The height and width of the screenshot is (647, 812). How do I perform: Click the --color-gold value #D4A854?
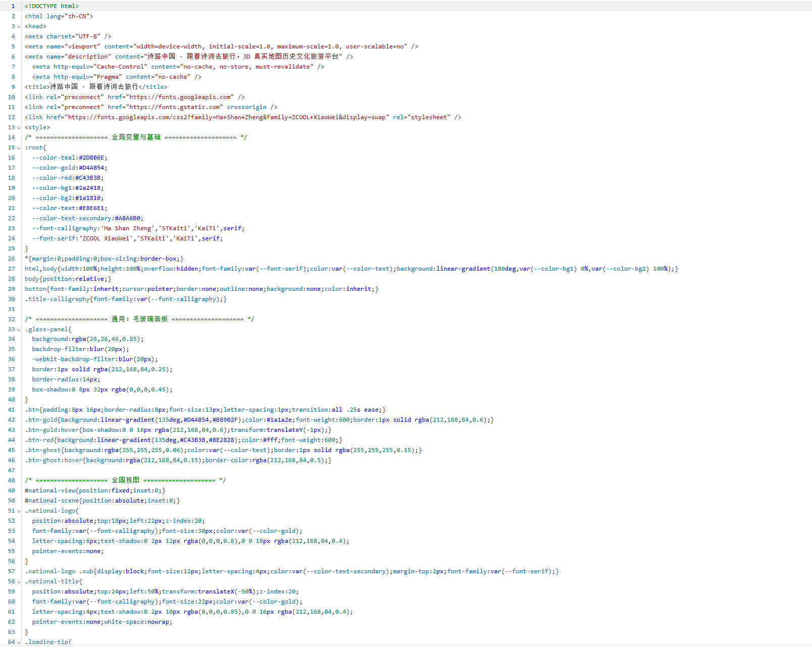(91, 168)
